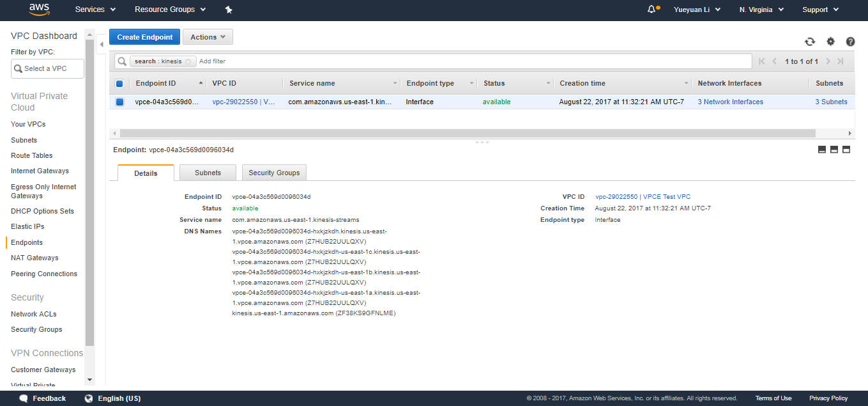Open the AWS home logo
The width and height of the screenshot is (868, 406).
40,10
